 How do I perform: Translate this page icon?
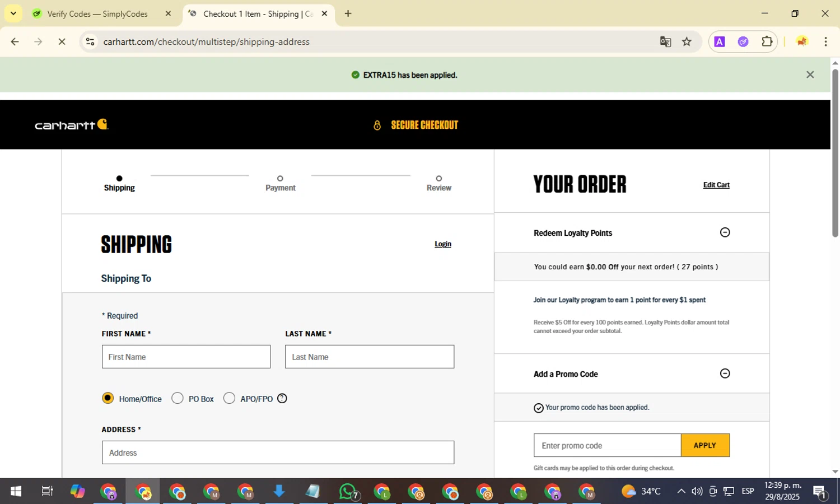(x=665, y=41)
